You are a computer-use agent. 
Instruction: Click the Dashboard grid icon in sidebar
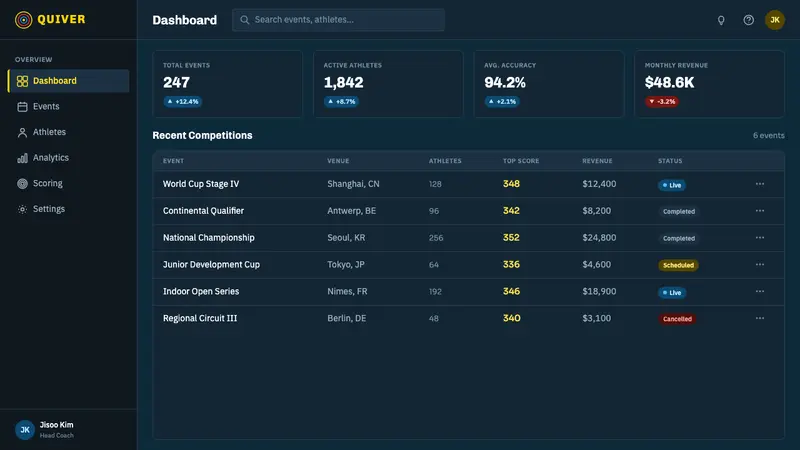22,81
